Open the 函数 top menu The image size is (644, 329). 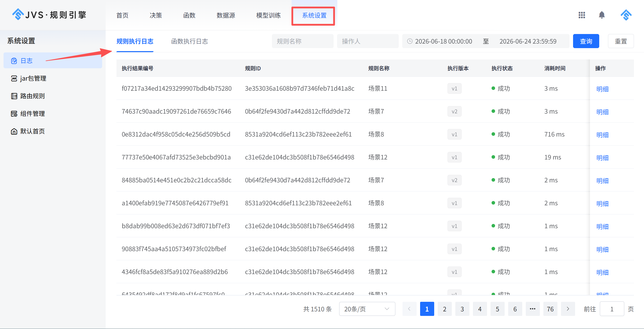189,15
